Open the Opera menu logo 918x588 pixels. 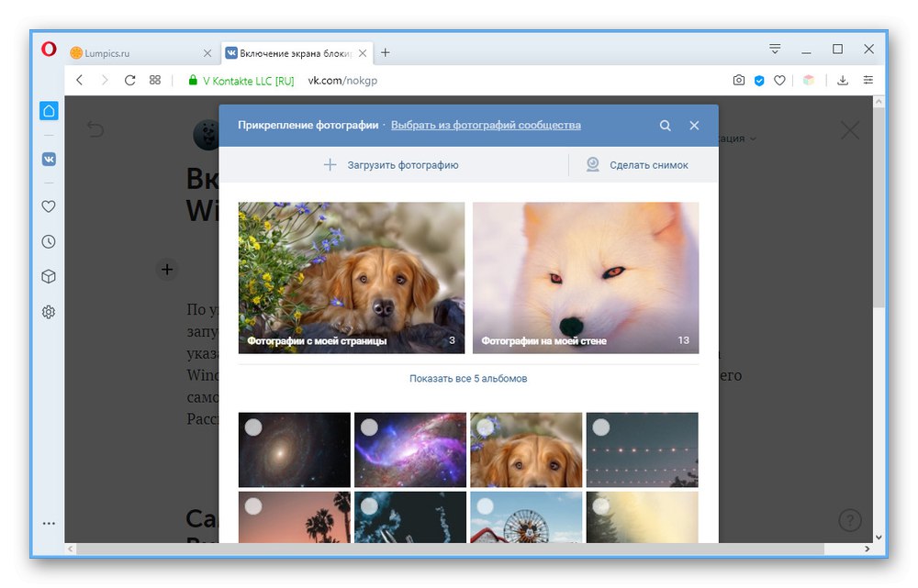(x=49, y=50)
